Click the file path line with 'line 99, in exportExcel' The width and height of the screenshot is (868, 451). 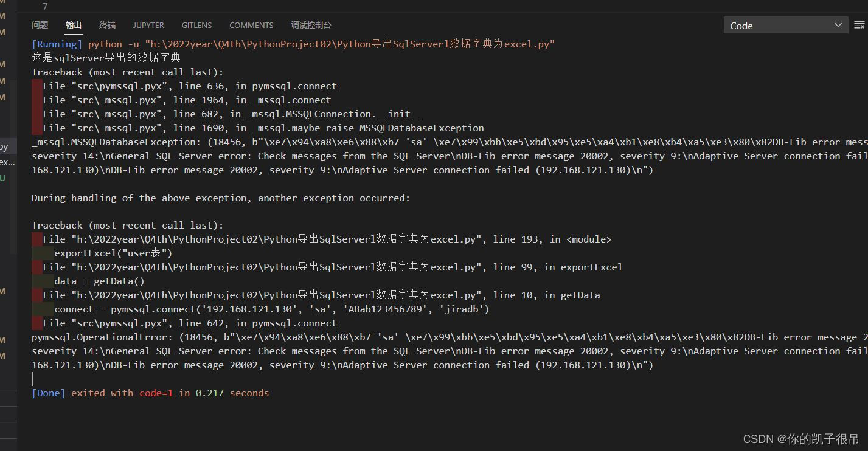tap(333, 267)
